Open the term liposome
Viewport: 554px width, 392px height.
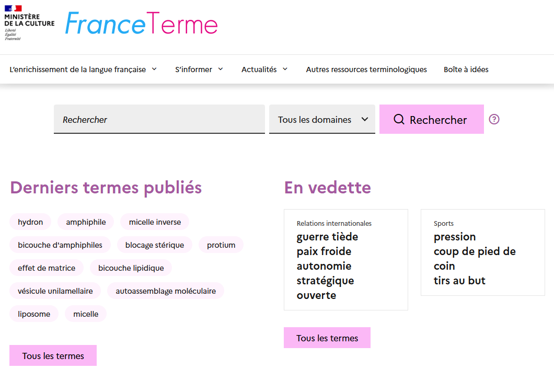pyautogui.click(x=34, y=314)
